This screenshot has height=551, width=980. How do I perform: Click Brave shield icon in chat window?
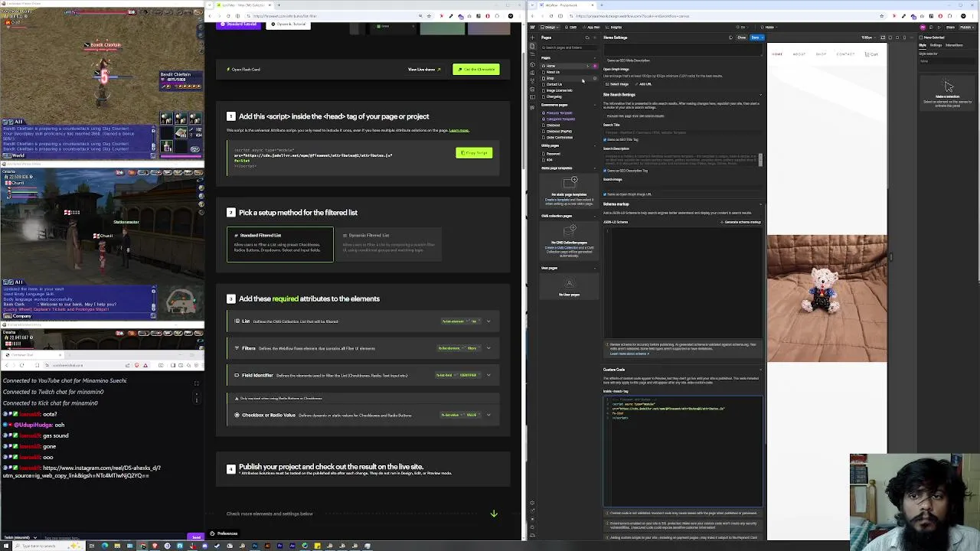[x=137, y=365]
